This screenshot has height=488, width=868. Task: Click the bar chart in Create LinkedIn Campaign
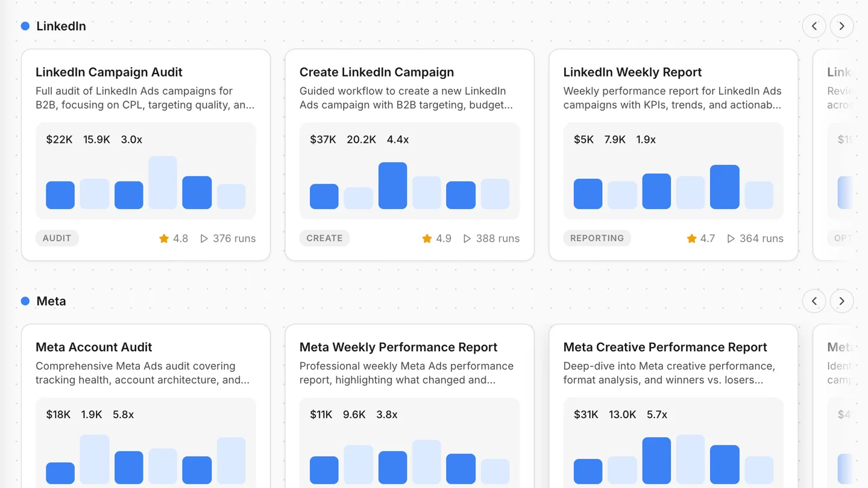coord(410,186)
